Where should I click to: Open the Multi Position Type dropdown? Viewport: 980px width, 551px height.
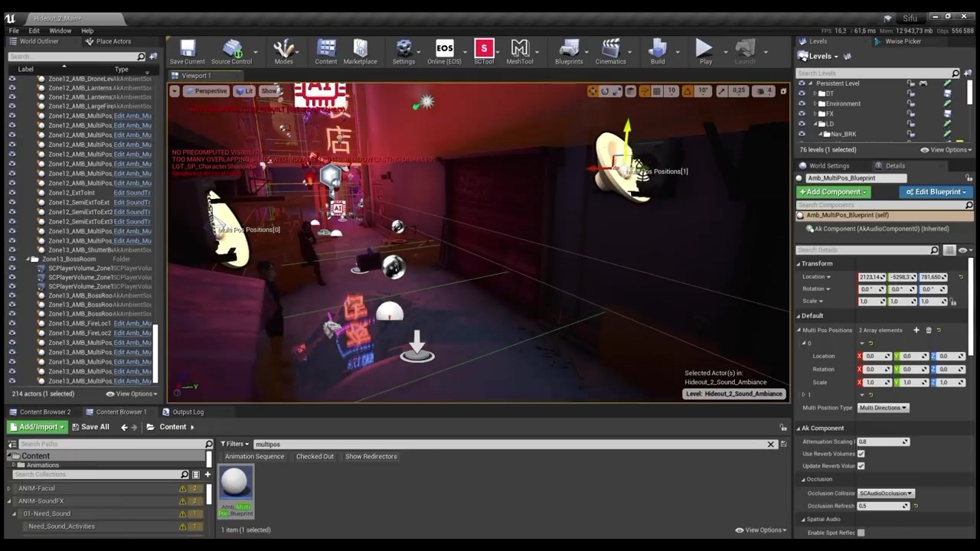(883, 408)
